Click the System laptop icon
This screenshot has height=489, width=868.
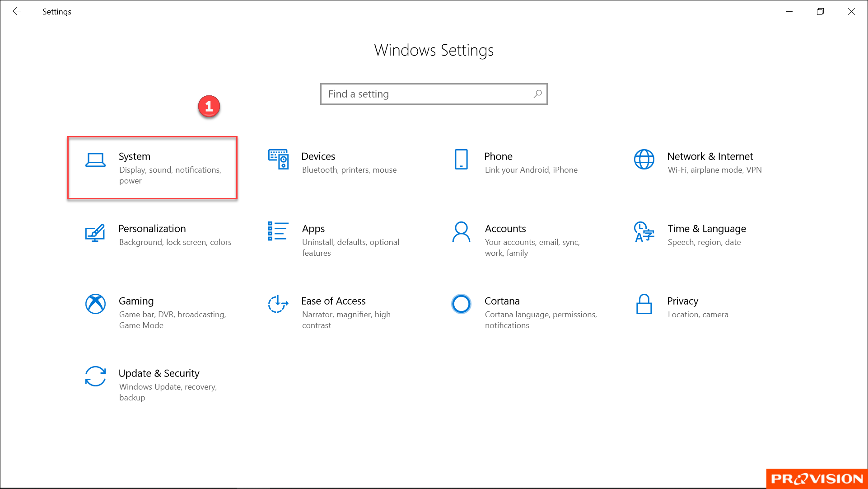(x=96, y=160)
